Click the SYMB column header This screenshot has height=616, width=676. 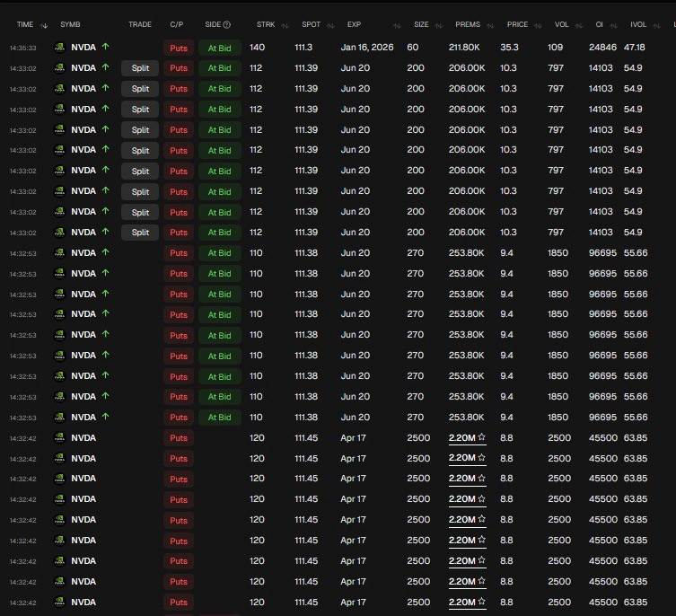(70, 24)
